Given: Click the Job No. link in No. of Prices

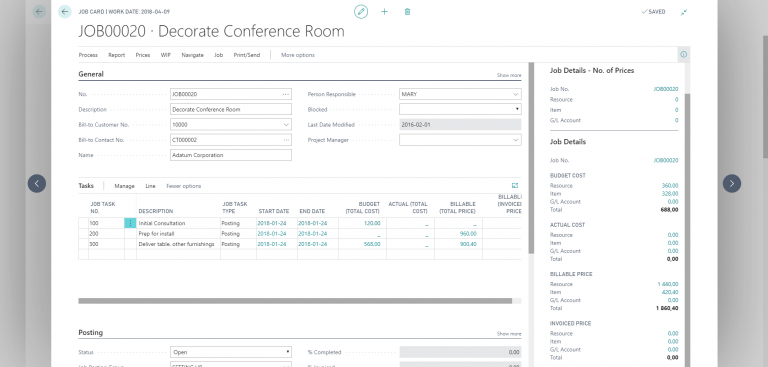Looking at the screenshot, I should pos(666,89).
